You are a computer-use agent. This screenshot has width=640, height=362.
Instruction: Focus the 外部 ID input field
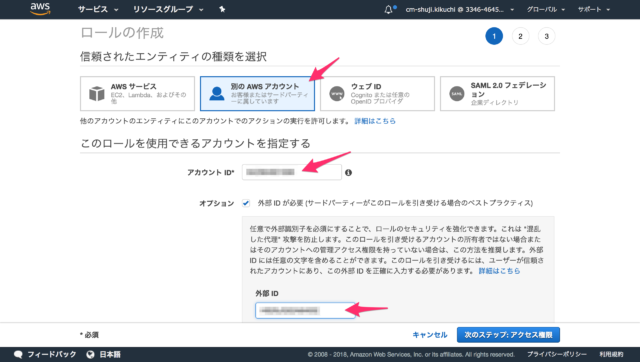pos(305,311)
